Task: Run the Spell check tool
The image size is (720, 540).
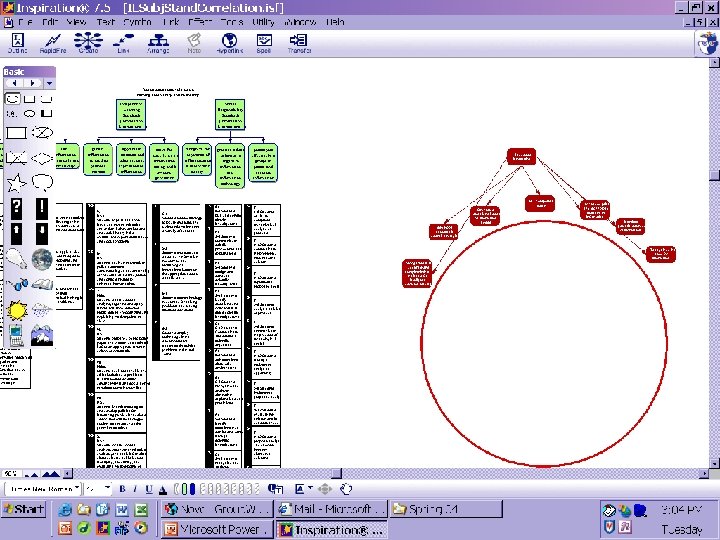Action: pos(264,43)
